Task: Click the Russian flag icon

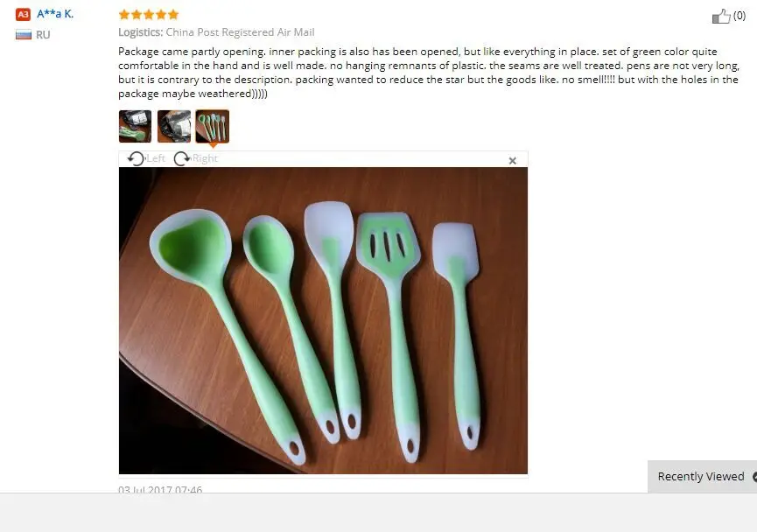Action: pos(23,35)
